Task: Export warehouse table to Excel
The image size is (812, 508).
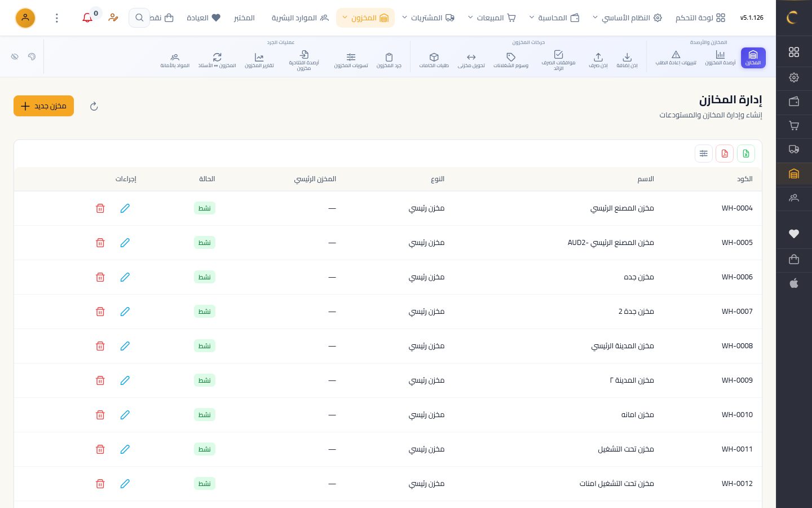Action: pyautogui.click(x=746, y=154)
